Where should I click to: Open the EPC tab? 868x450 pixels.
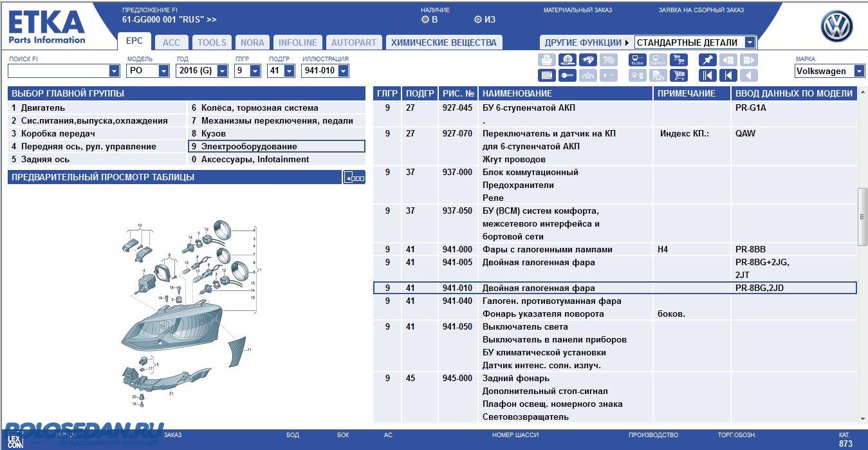click(134, 41)
